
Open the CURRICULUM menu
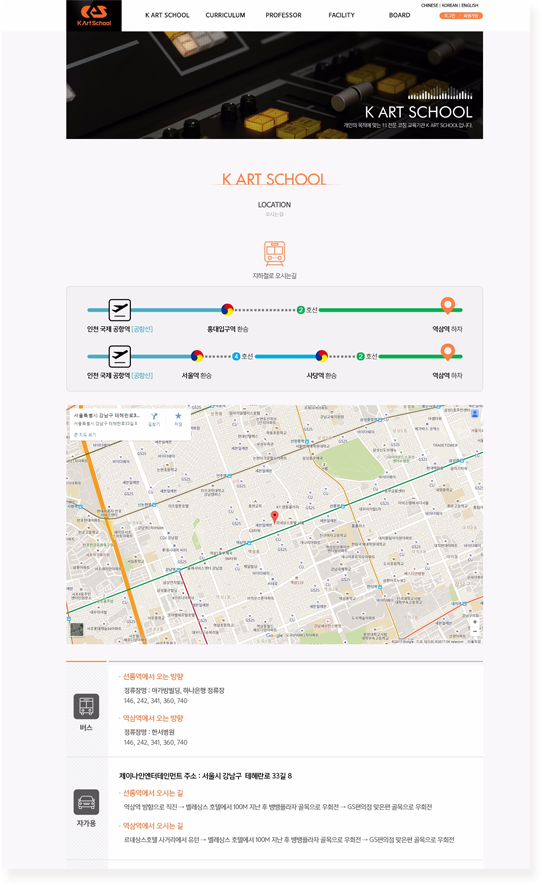click(x=225, y=15)
